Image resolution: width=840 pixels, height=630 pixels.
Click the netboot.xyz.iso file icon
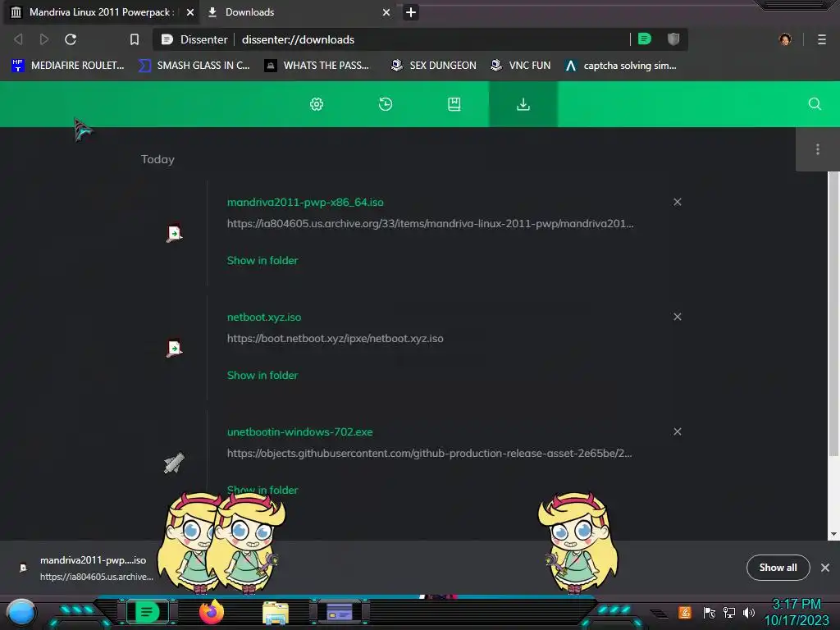coord(174,348)
